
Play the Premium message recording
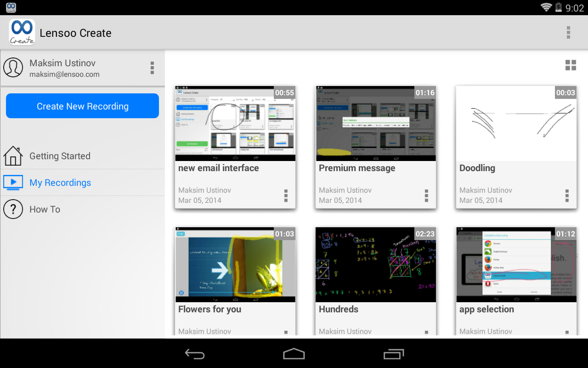376,123
